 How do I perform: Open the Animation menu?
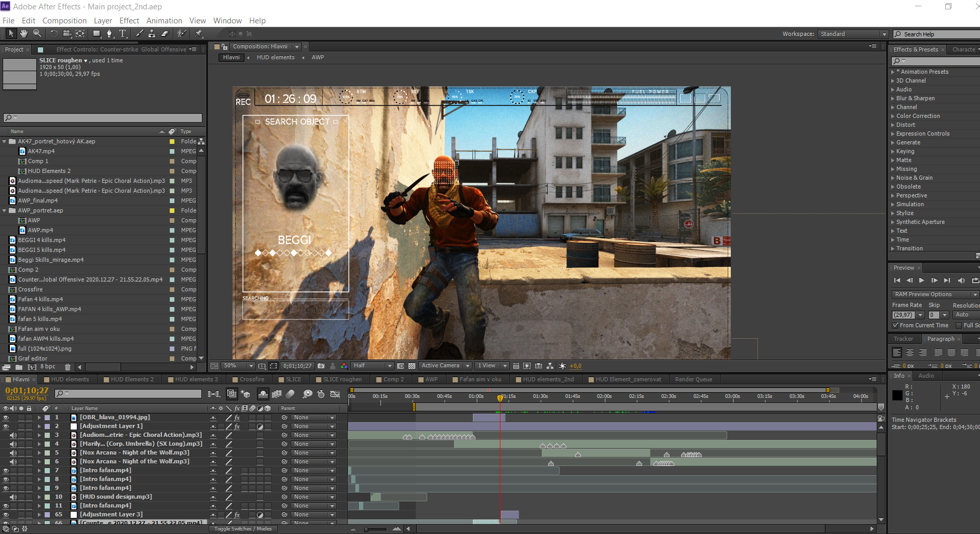click(164, 21)
